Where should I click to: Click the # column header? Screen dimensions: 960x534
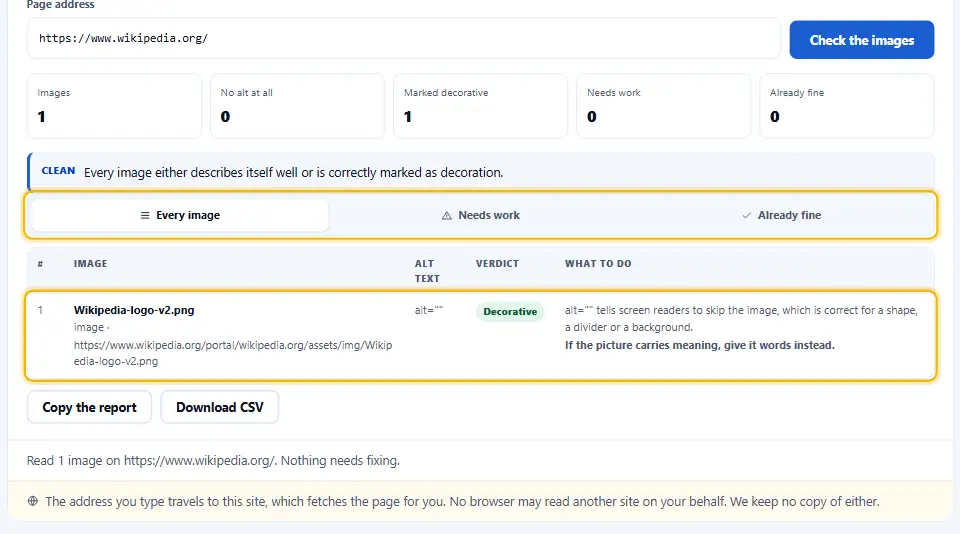pyautogui.click(x=40, y=264)
